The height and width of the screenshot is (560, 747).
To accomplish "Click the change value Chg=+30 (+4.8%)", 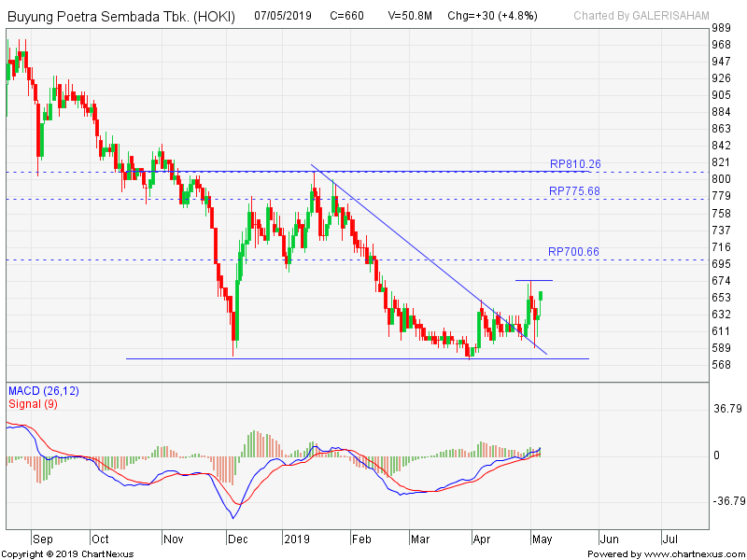I will [x=493, y=16].
